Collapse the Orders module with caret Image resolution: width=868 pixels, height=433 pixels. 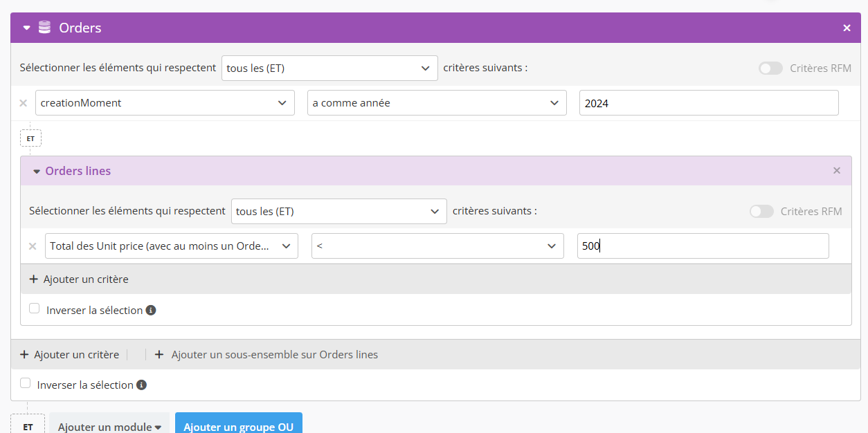[x=27, y=28]
